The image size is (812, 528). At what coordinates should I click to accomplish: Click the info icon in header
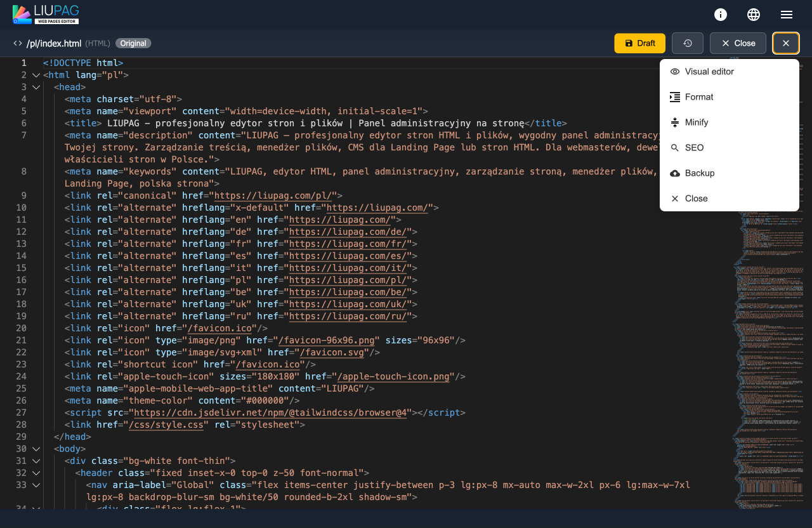tap(721, 15)
